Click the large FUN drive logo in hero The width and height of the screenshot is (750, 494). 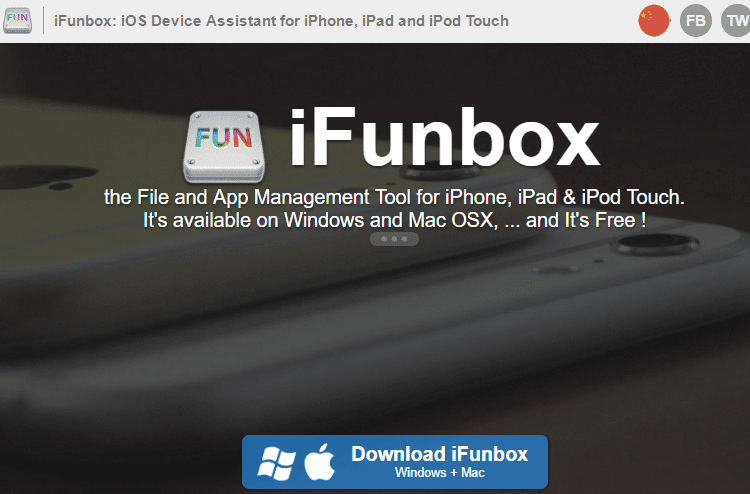point(224,147)
